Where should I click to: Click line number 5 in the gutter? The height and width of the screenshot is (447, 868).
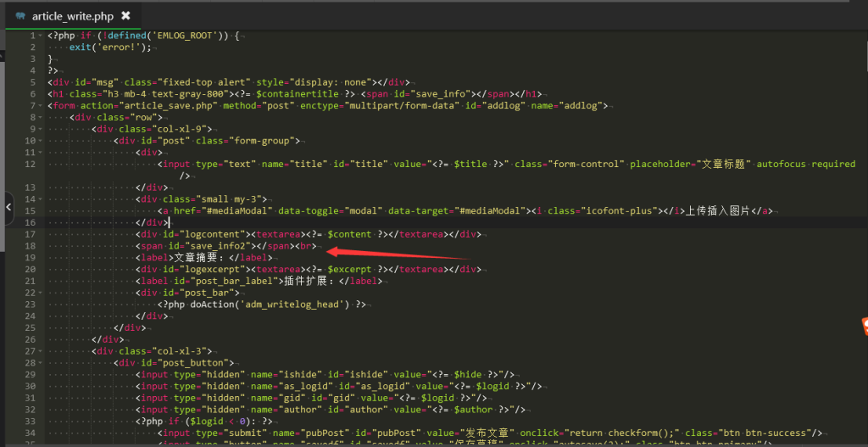click(x=32, y=82)
